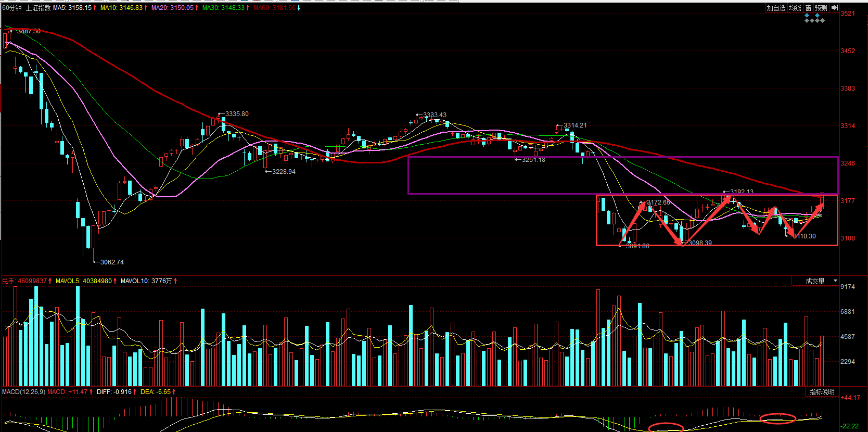
Task: Click the 3487.56 high price label
Action: (29, 31)
